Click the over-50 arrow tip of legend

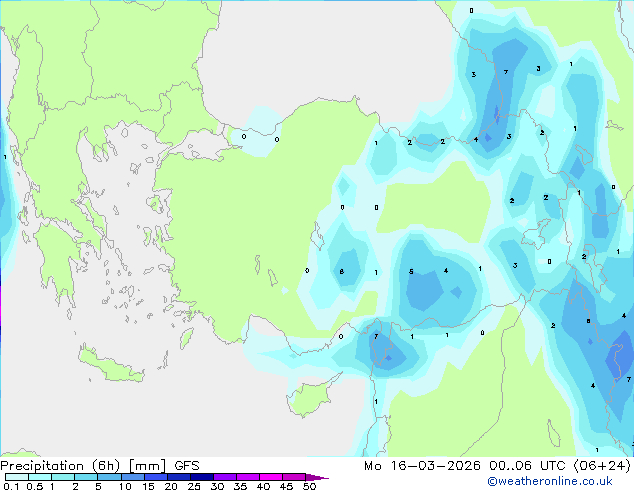(317, 478)
